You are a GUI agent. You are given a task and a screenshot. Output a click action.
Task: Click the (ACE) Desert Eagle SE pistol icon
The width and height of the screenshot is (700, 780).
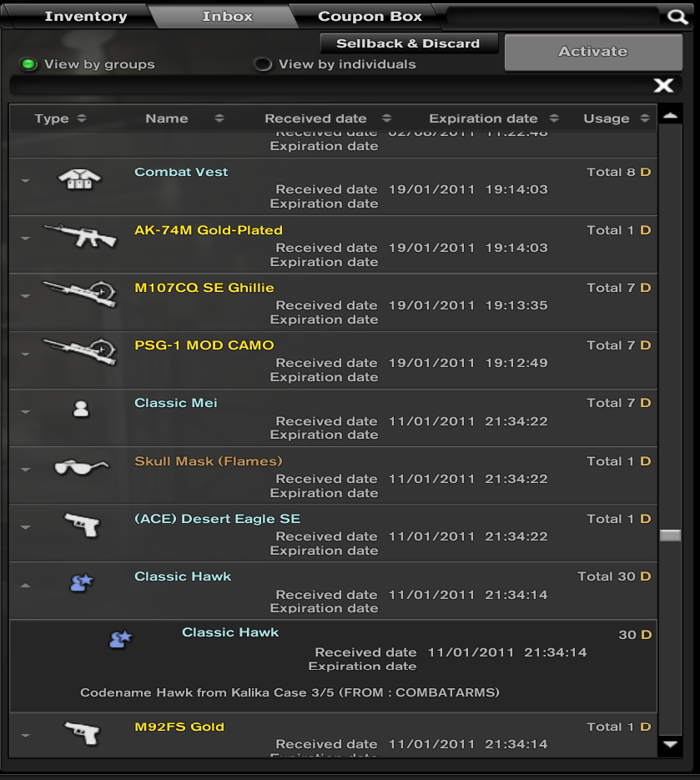[82, 525]
